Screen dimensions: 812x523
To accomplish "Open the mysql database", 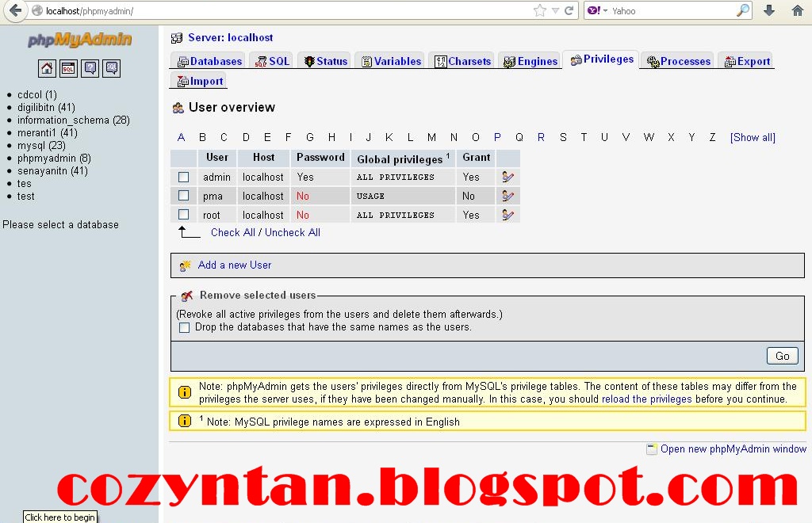I will coord(41,145).
